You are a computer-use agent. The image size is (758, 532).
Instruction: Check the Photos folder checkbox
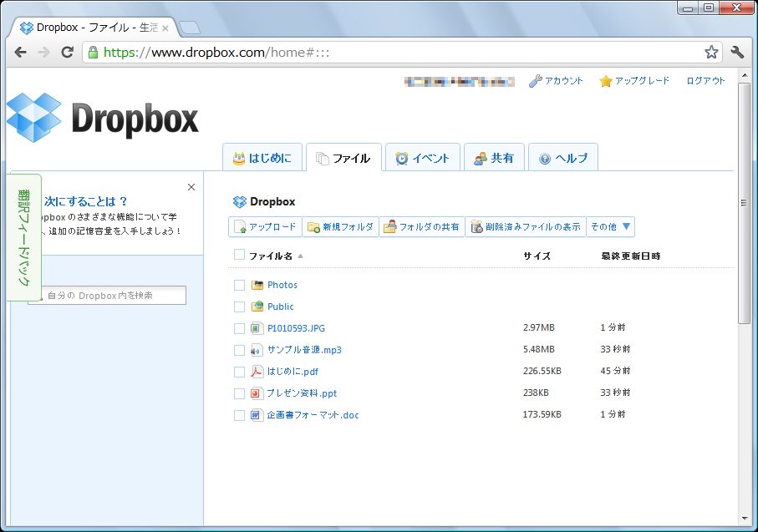click(239, 285)
